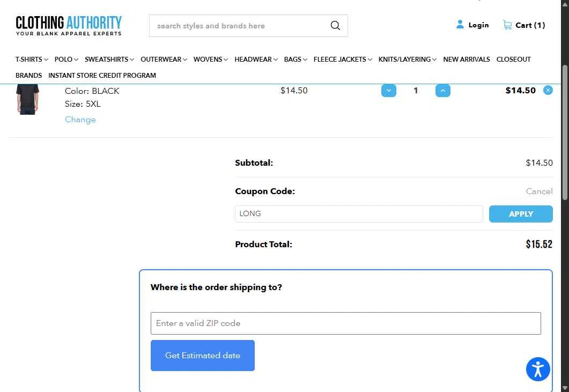Screen dimensions: 569x392
Task: Click the APPLY coupon button
Action: [x=521, y=214]
